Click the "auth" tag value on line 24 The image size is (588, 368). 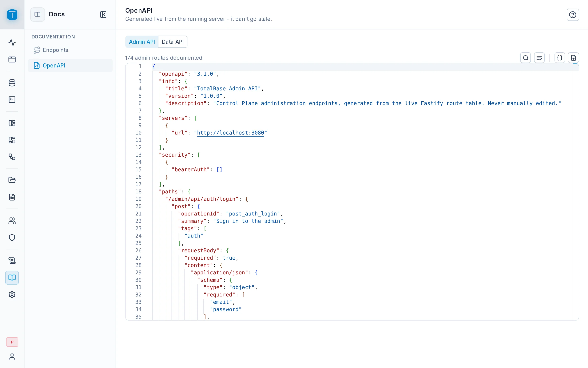194,236
